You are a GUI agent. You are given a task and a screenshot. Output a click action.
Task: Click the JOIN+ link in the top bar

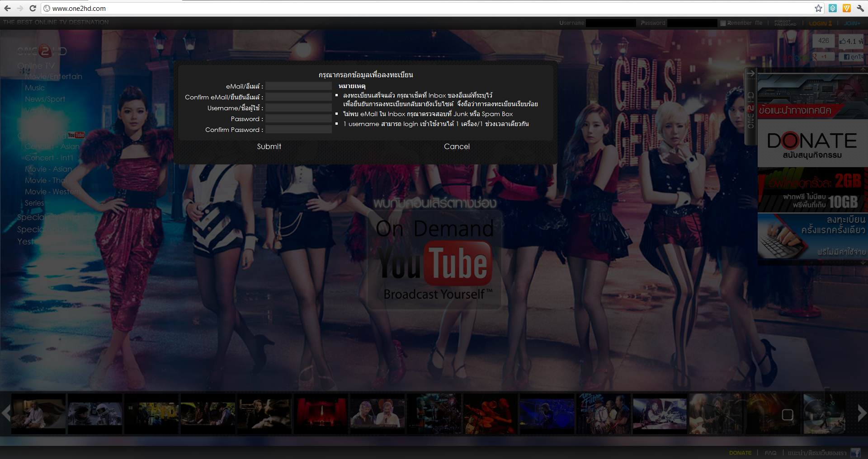click(852, 23)
